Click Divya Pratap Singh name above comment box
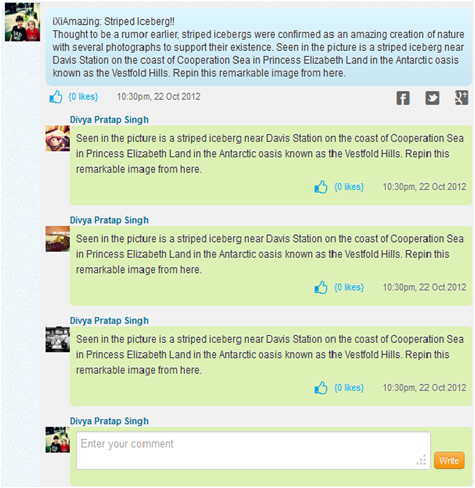Screen dimensions: 475x488 pos(109,421)
